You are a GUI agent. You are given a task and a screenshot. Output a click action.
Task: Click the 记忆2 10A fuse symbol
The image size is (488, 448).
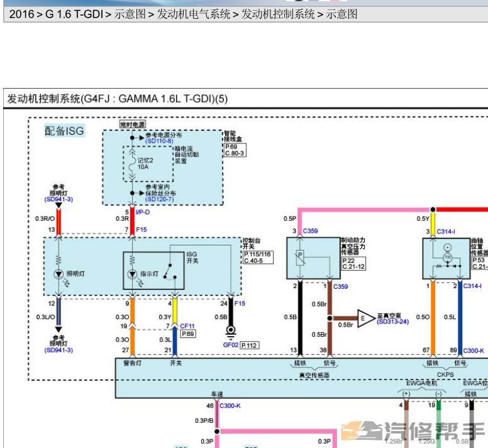(132, 165)
